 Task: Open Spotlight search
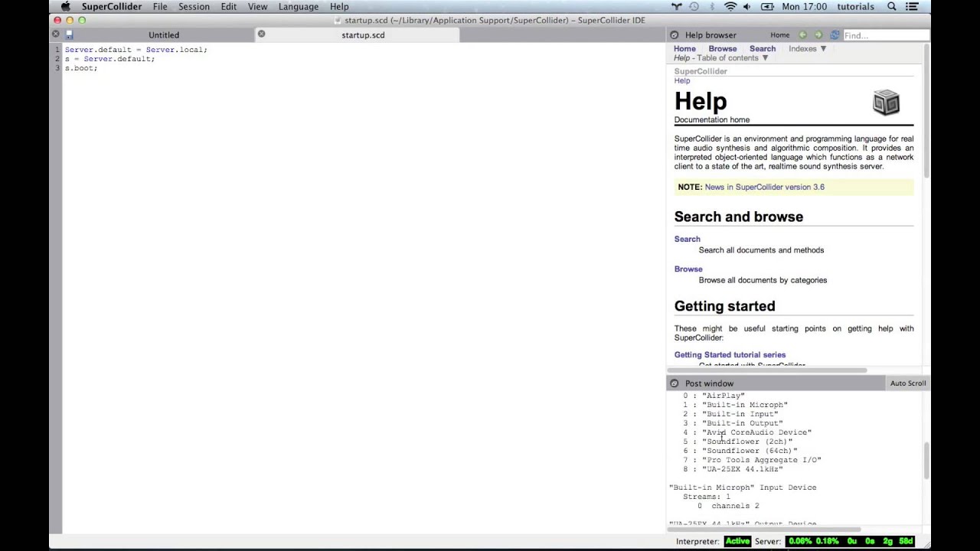[x=892, y=7]
